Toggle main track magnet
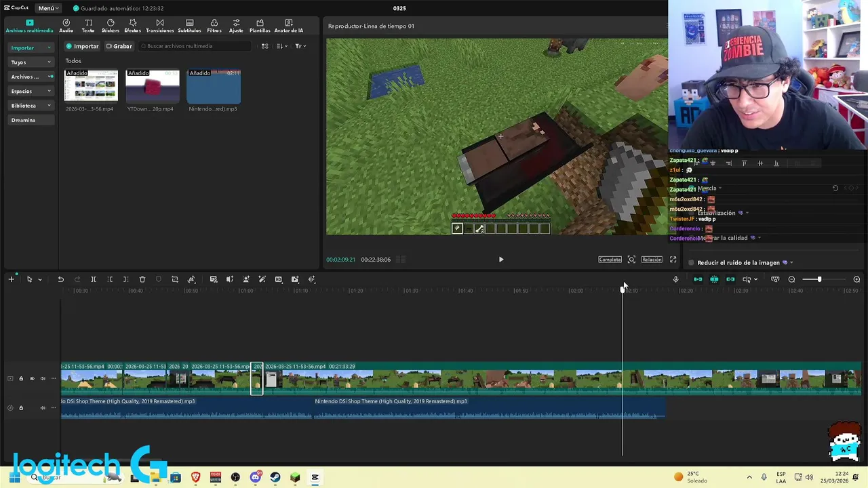The width and height of the screenshot is (868, 488). click(698, 279)
